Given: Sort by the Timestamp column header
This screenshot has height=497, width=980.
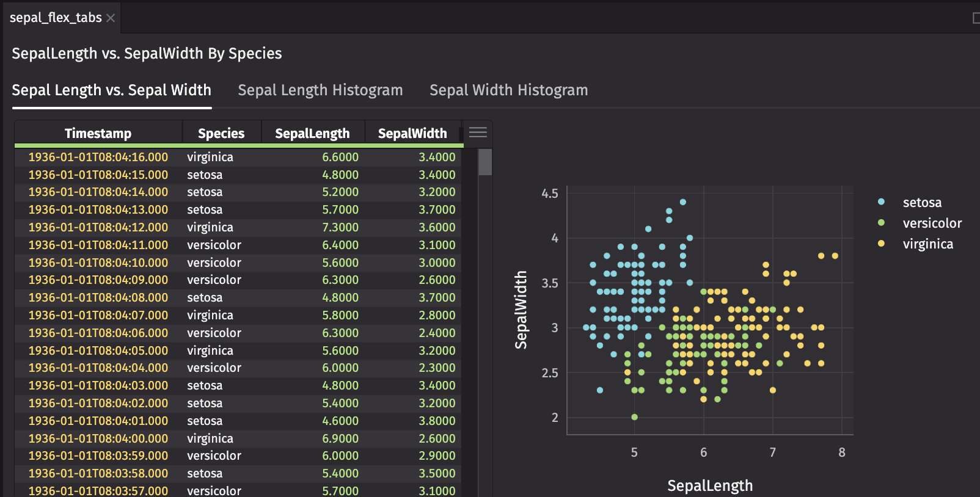Looking at the screenshot, I should click(98, 133).
